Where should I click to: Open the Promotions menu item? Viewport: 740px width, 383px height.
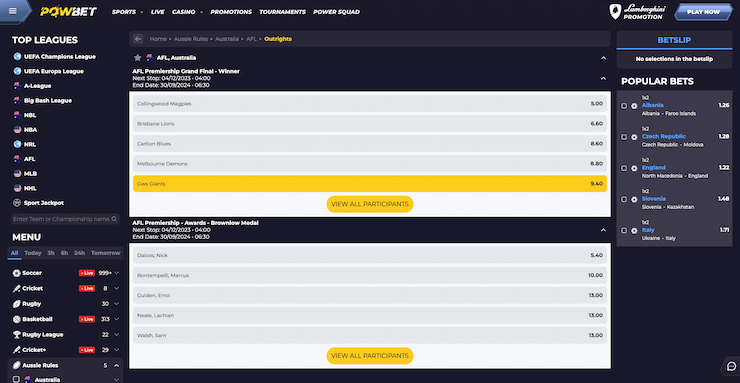[x=231, y=12]
